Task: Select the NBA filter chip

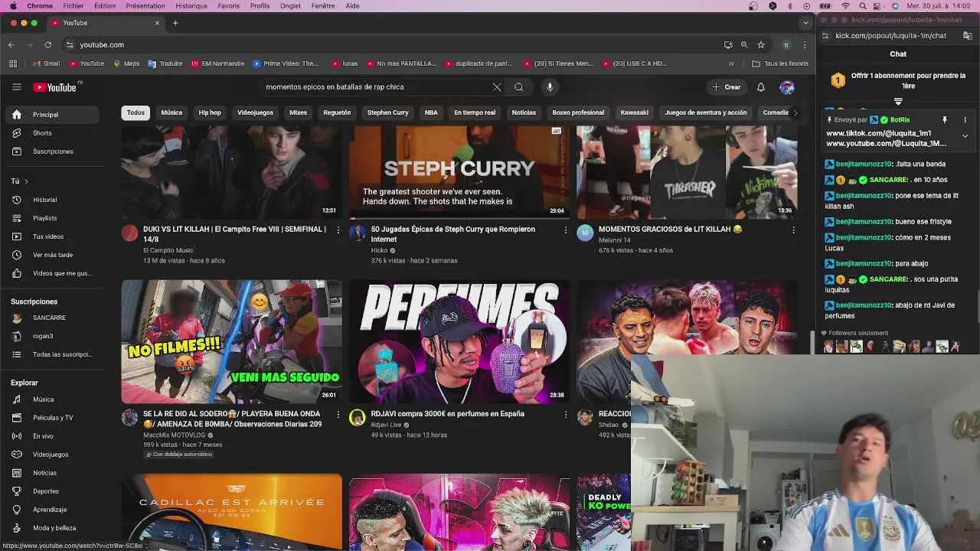Action: (431, 112)
